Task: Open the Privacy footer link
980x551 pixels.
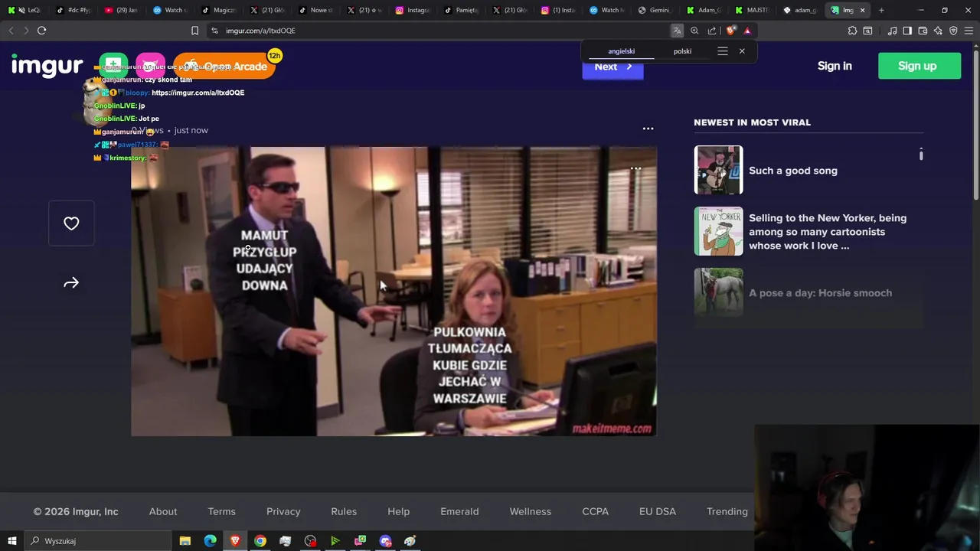Action: [x=283, y=511]
